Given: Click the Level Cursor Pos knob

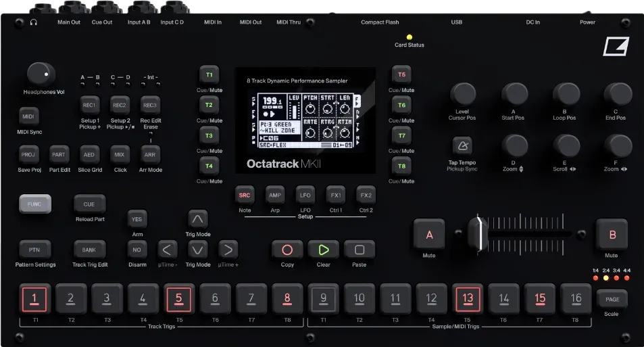Looking at the screenshot, I should point(463,94).
